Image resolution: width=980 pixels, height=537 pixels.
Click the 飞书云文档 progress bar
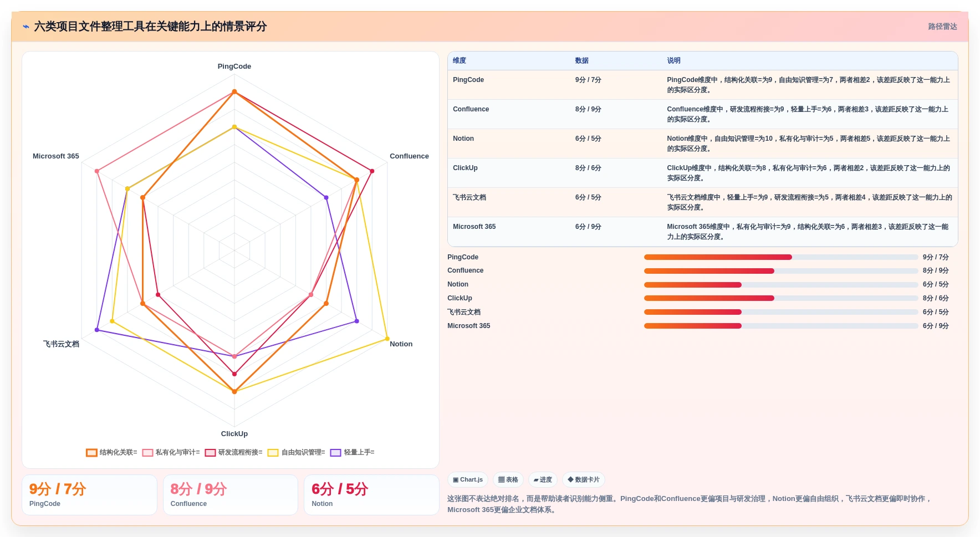coord(781,312)
